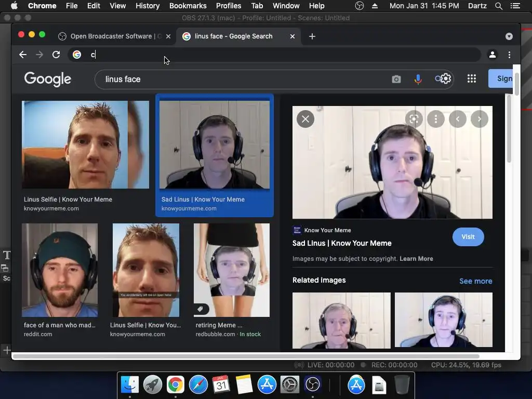Open the Window menu
The height and width of the screenshot is (399, 532).
(x=286, y=6)
